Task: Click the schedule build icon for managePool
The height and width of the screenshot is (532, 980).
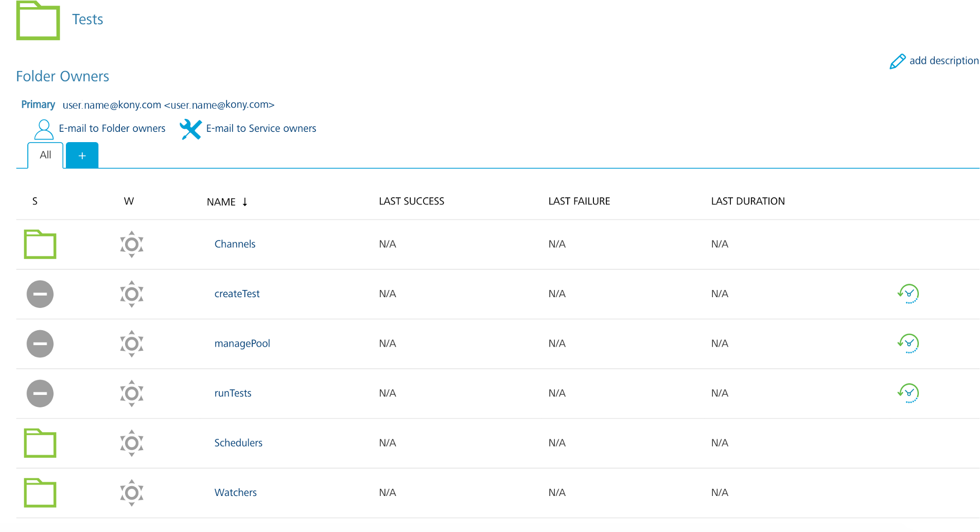Action: pyautogui.click(x=908, y=344)
